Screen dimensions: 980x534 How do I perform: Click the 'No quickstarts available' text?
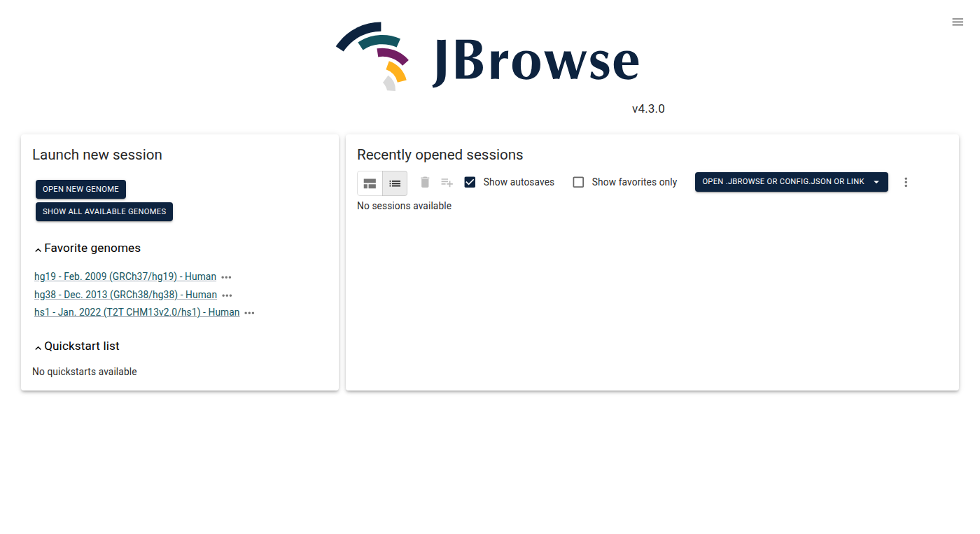point(85,372)
